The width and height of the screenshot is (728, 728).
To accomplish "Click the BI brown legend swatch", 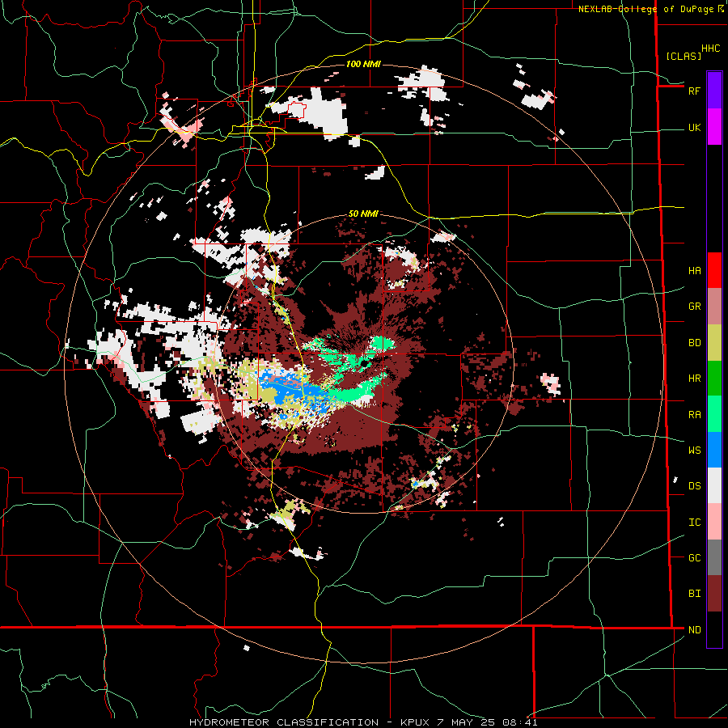I will coord(714,594).
